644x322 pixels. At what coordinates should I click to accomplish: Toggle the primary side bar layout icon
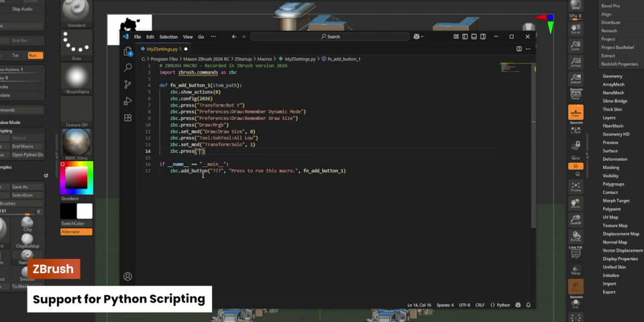(x=465, y=36)
